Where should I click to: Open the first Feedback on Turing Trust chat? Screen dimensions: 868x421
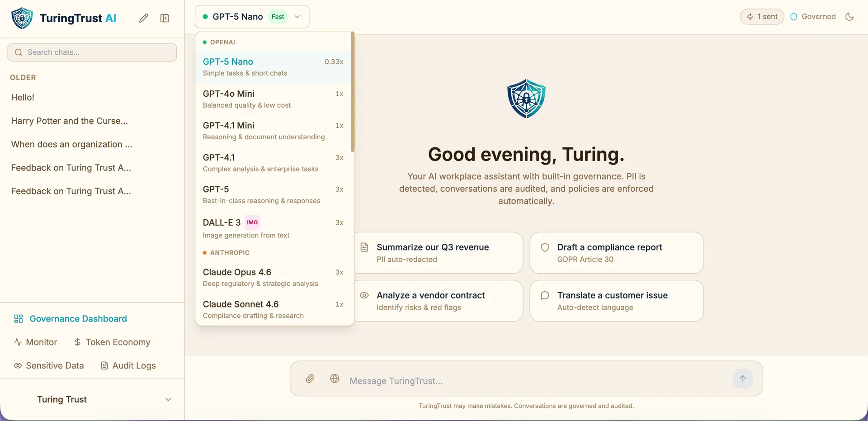[x=92, y=168]
